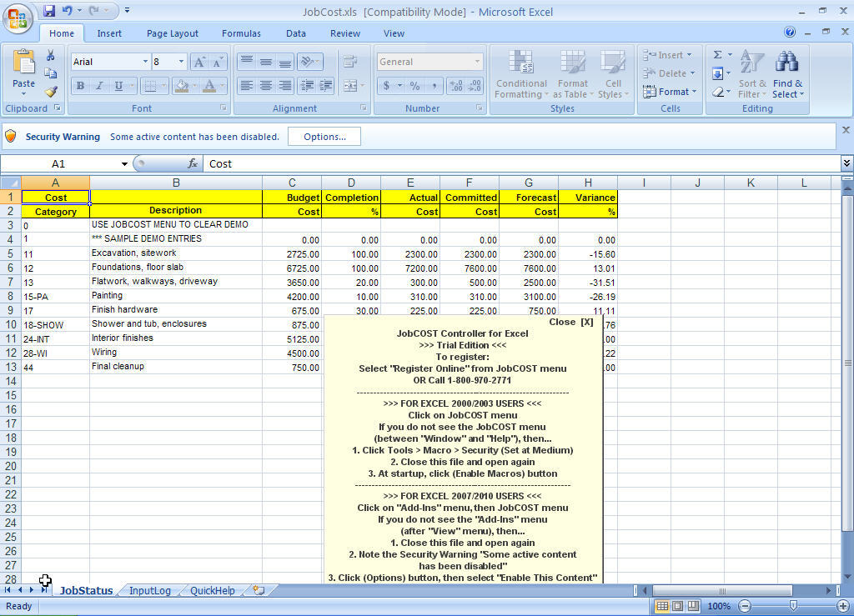
Task: Click the Insert cells button
Action: 667,55
